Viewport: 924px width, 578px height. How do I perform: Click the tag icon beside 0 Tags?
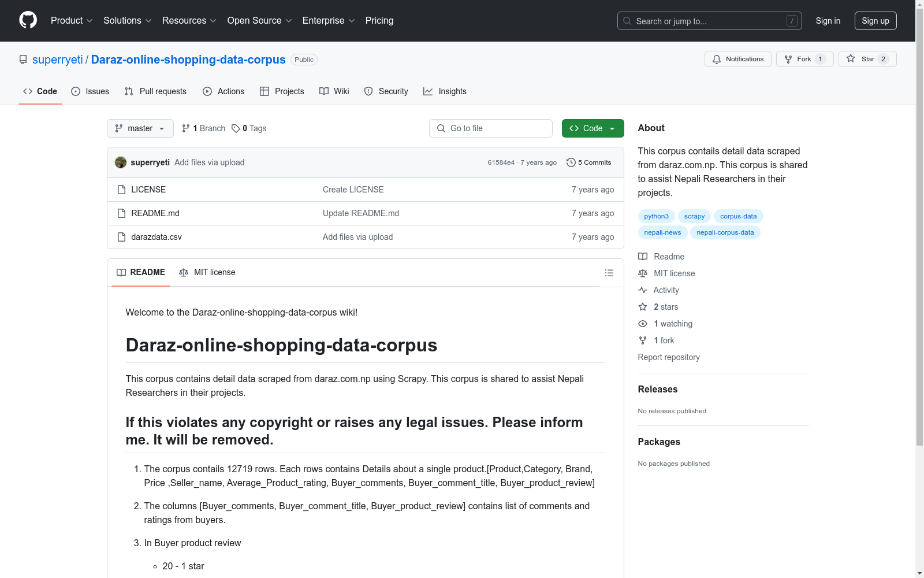pos(236,128)
